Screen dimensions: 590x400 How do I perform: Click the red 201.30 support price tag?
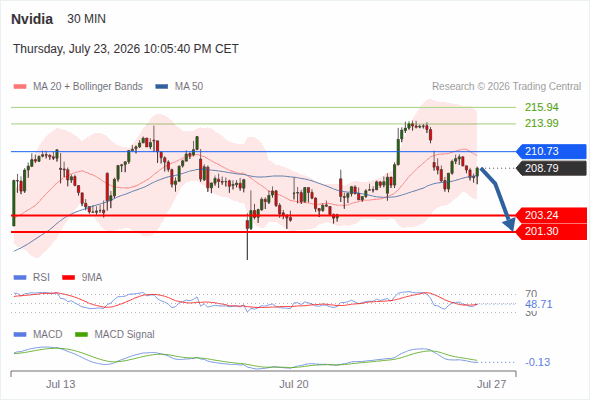point(551,231)
